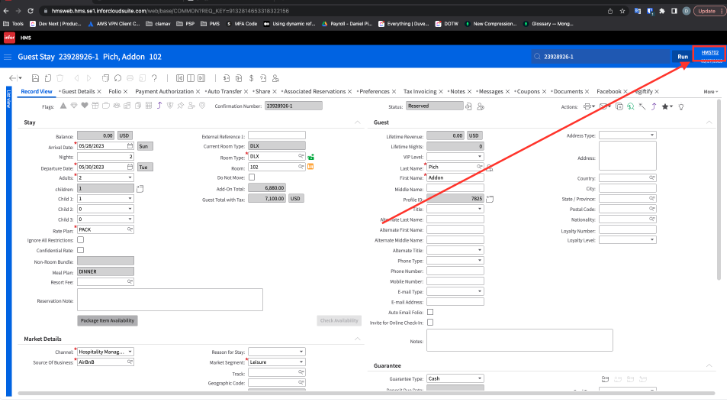Viewport: 727px width, 400px height.
Task: Click the browser bookmark star icon
Action: (x=622, y=11)
